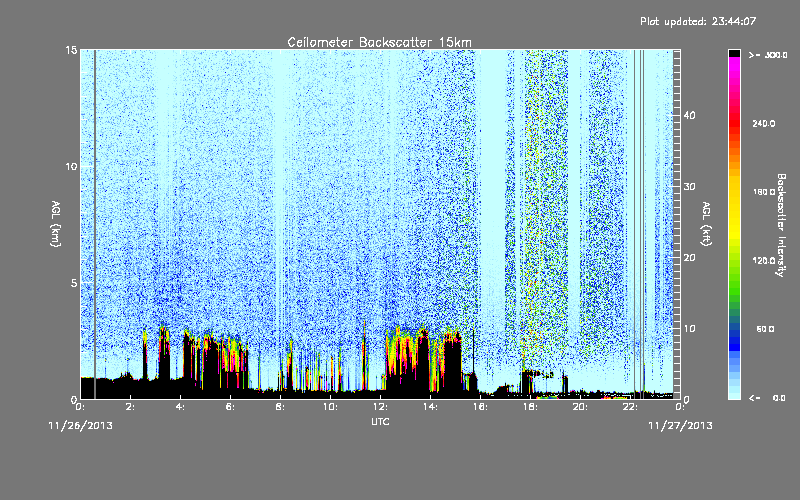
Task: Click the '30' kft tick on right axis
Action: [689, 186]
